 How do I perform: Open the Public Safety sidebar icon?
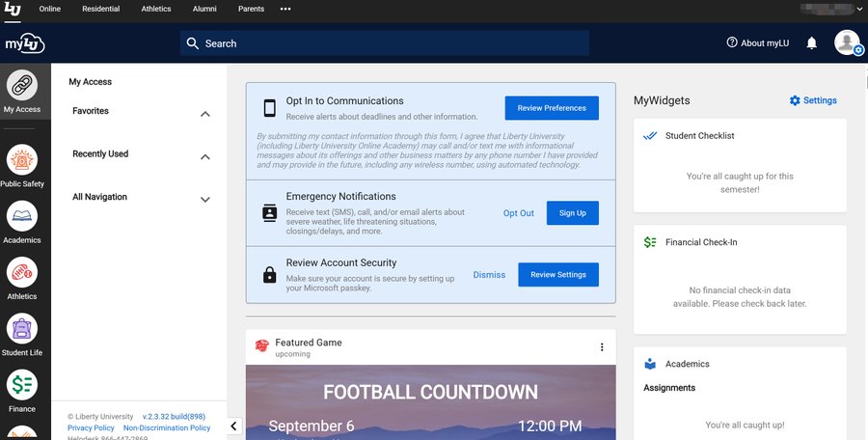[22, 159]
